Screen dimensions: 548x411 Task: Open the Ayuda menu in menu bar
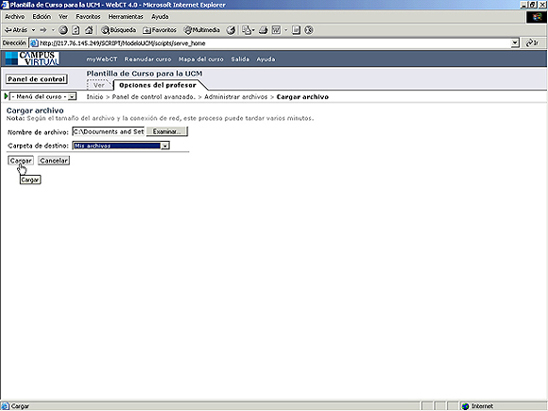(x=160, y=16)
